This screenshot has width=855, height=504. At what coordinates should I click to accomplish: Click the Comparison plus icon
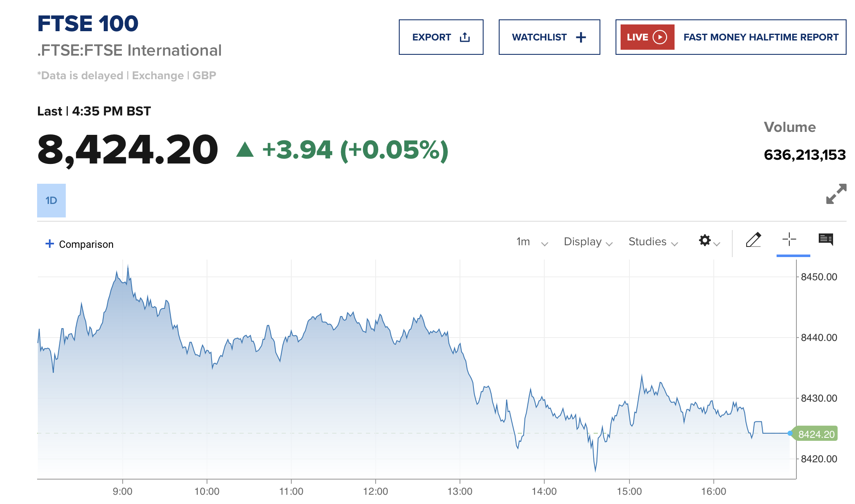pyautogui.click(x=50, y=244)
